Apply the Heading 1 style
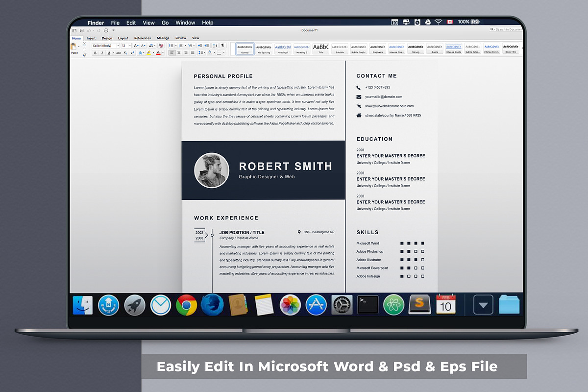This screenshot has width=588, height=392. tap(283, 49)
